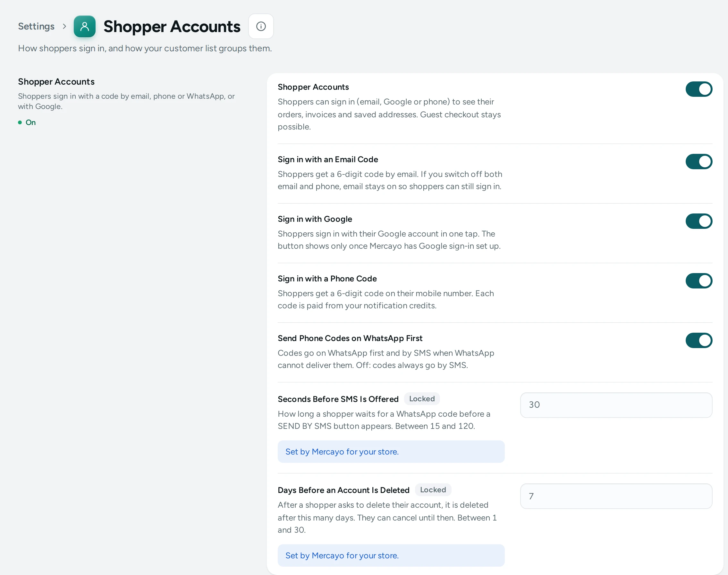
Task: Click the 'Sign in with a Phone Code' label
Action: (327, 279)
